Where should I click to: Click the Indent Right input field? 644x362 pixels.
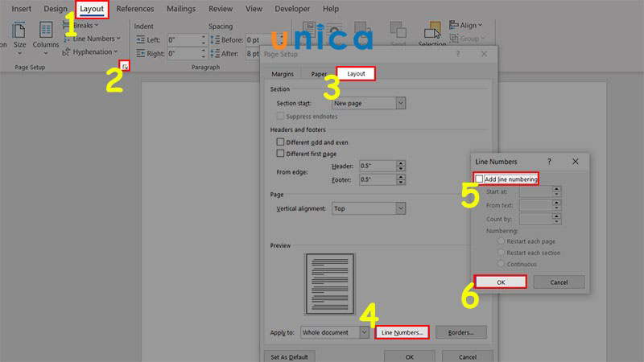pyautogui.click(x=184, y=53)
